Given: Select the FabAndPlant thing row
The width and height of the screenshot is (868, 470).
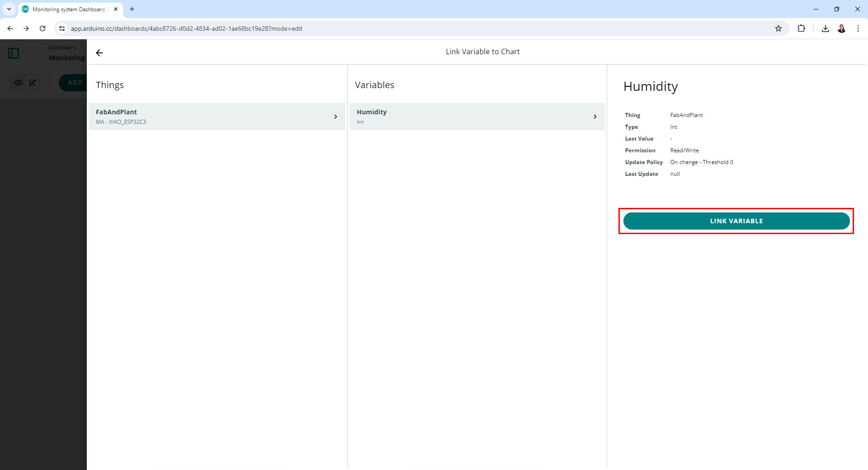Looking at the screenshot, I should point(217,117).
